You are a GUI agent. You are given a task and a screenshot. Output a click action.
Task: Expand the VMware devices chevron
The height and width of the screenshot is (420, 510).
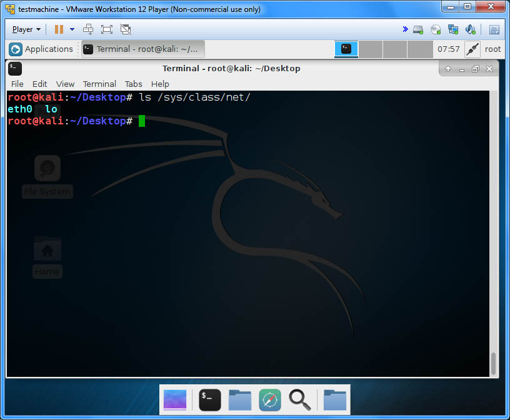click(x=405, y=29)
